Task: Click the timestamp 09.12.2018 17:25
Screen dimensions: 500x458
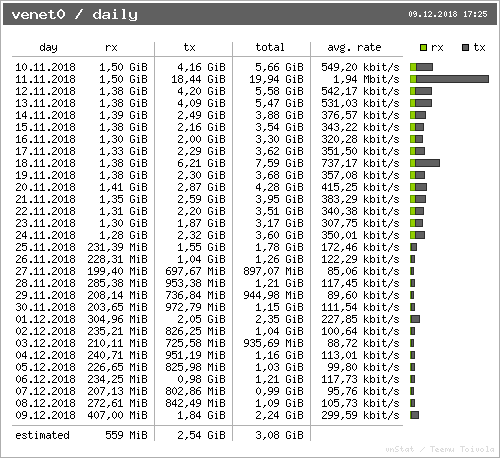Action: [x=448, y=14]
